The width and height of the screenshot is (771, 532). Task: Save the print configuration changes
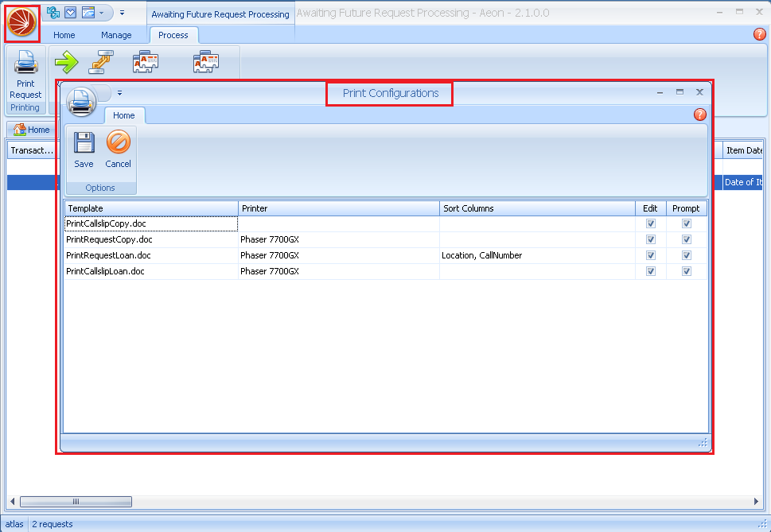83,150
